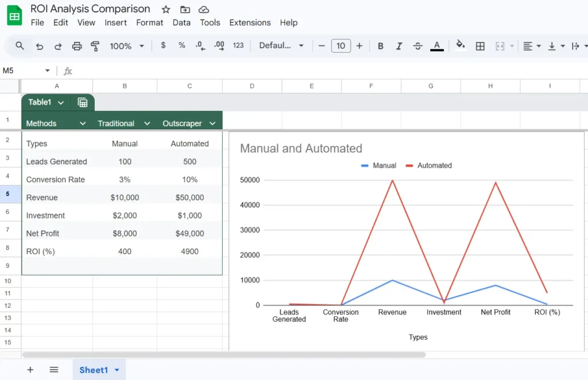Click the table view calculator icon
Image resolution: width=588 pixels, height=380 pixels.
83,102
